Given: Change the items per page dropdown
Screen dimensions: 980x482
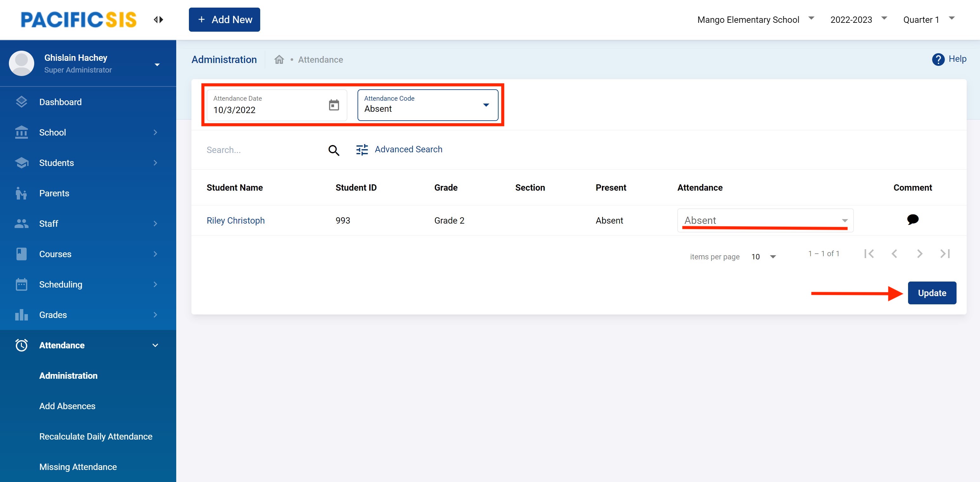Looking at the screenshot, I should pos(764,257).
